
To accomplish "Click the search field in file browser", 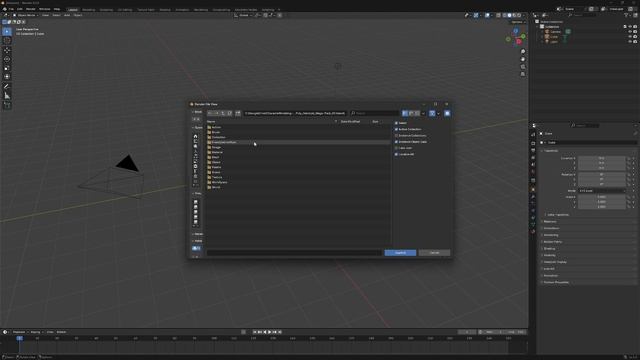I will point(375,113).
